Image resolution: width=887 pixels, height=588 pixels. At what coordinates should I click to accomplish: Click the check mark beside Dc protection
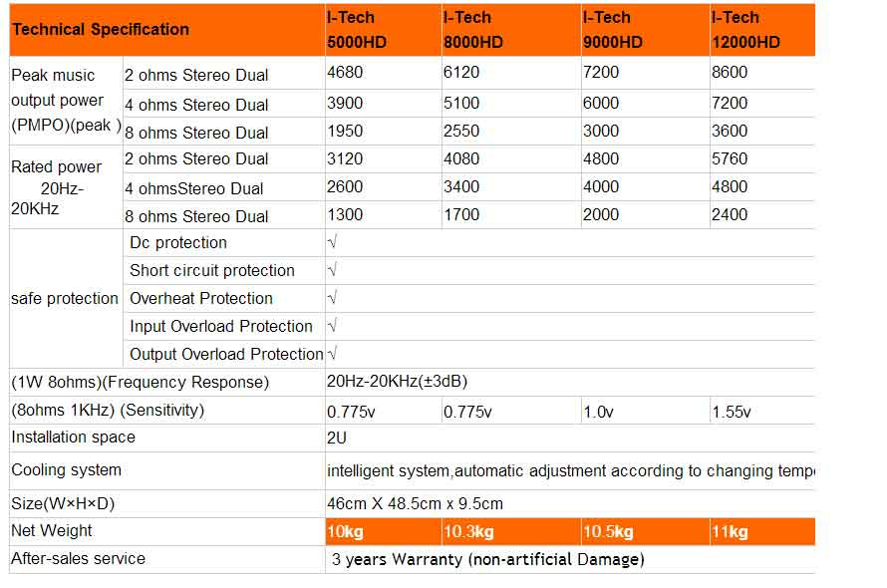point(332,242)
